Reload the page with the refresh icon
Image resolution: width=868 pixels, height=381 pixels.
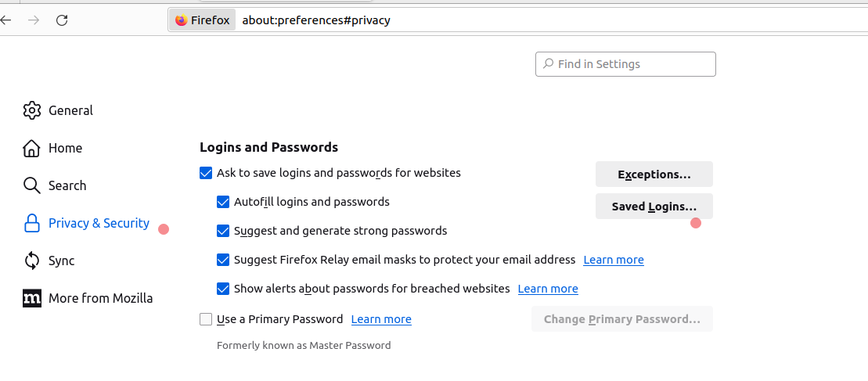click(62, 20)
